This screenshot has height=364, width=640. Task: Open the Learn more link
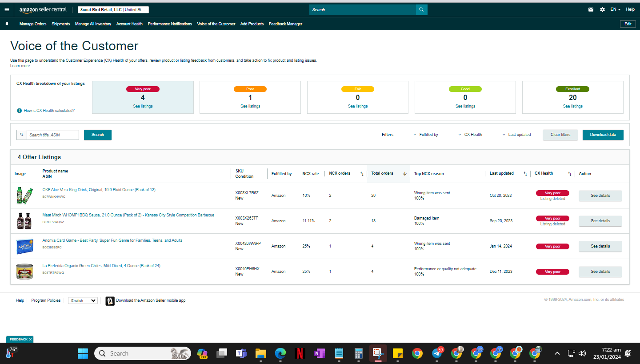20,66
